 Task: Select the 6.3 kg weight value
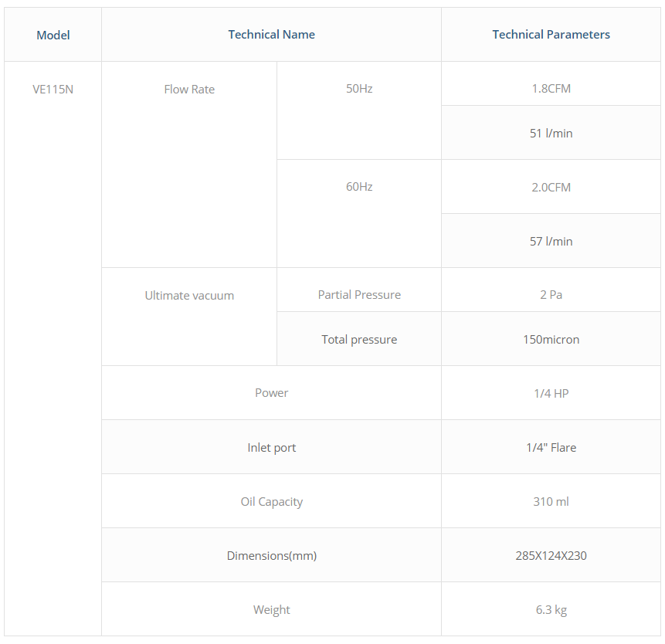pos(551,610)
